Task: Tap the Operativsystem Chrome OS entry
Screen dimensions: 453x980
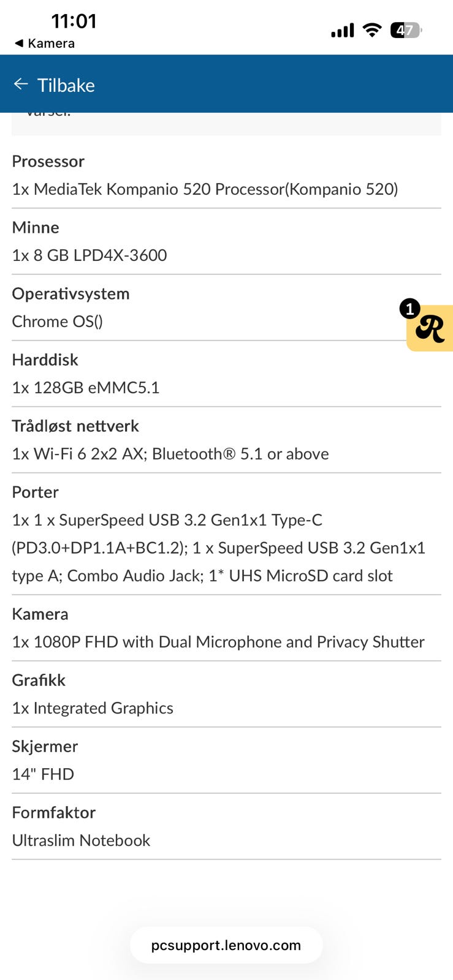Action: click(58, 321)
